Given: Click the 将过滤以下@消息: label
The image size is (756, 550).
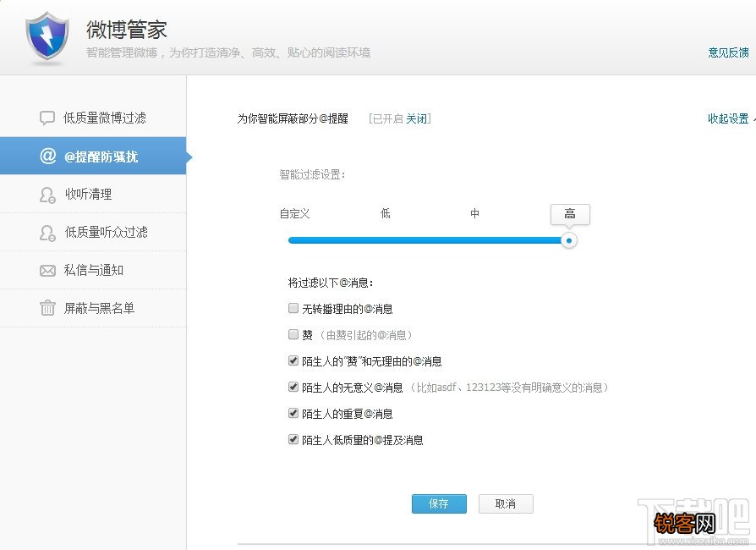Looking at the screenshot, I should pos(331,283).
